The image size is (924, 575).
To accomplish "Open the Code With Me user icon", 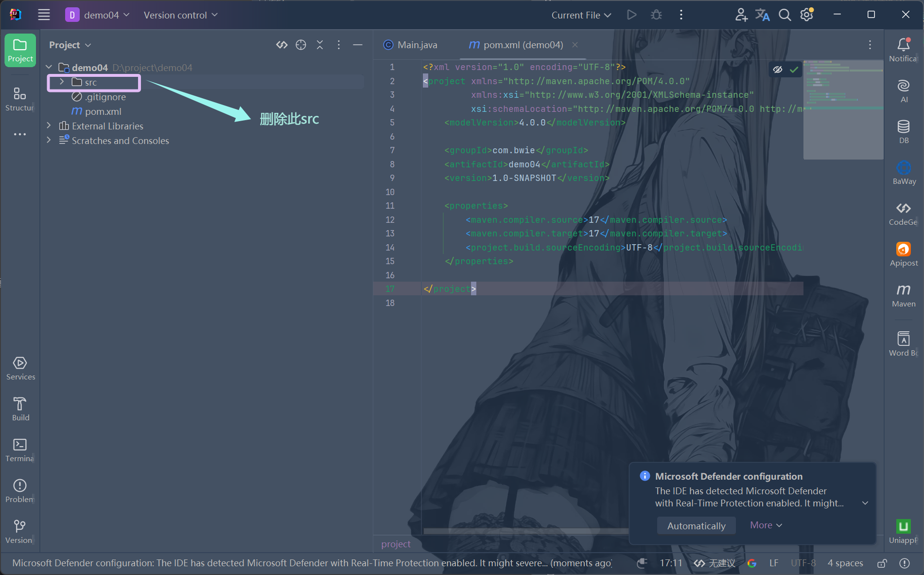I will (741, 15).
